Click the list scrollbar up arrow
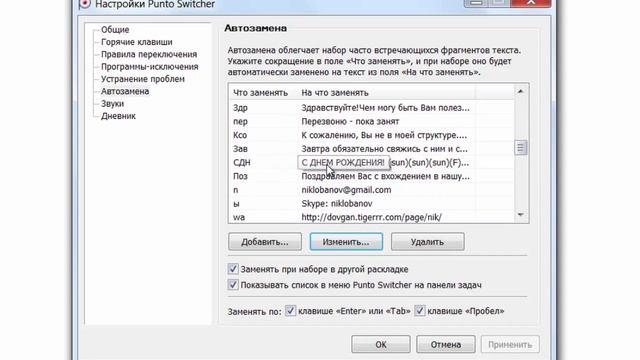640x360 pixels. click(520, 91)
